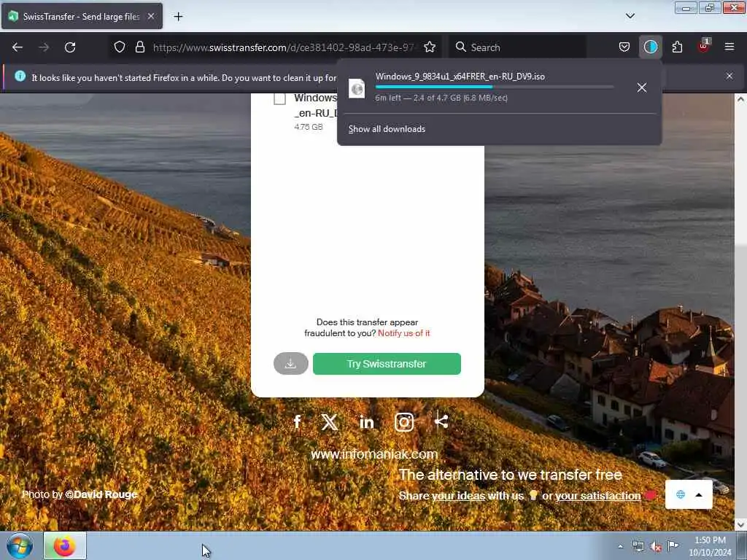Open the X (Twitter) social icon
Screen dimensions: 747x560
[330, 422]
